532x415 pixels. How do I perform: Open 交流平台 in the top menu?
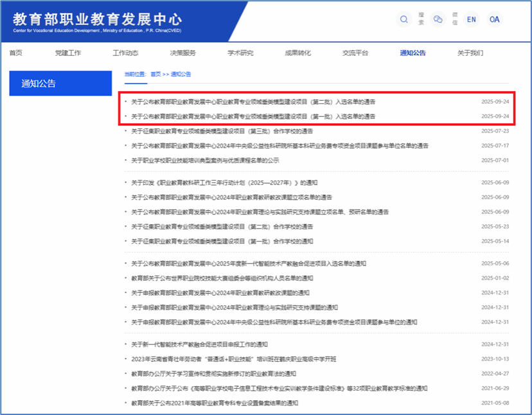(355, 53)
